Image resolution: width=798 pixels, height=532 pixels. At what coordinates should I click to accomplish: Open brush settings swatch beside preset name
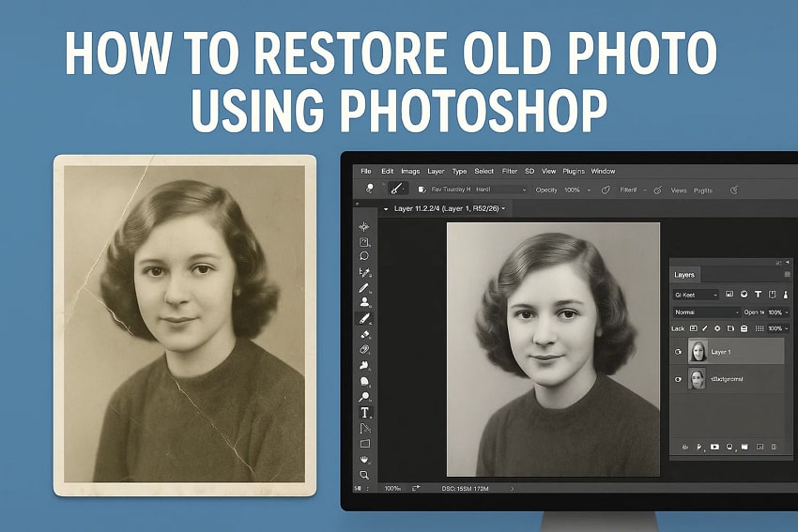click(x=422, y=190)
